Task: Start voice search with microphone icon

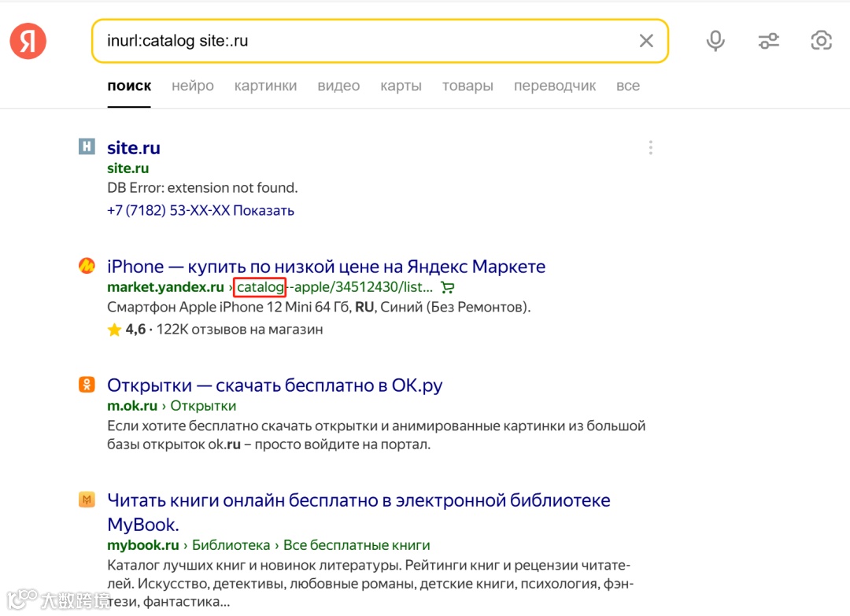Action: tap(715, 41)
